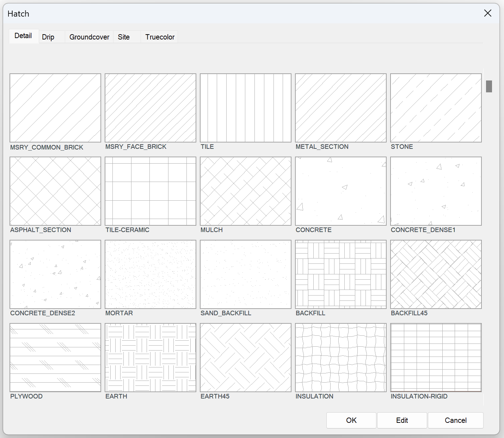This screenshot has height=438, width=504.
Task: Pick the MULCH hatch pattern
Action: point(246,191)
